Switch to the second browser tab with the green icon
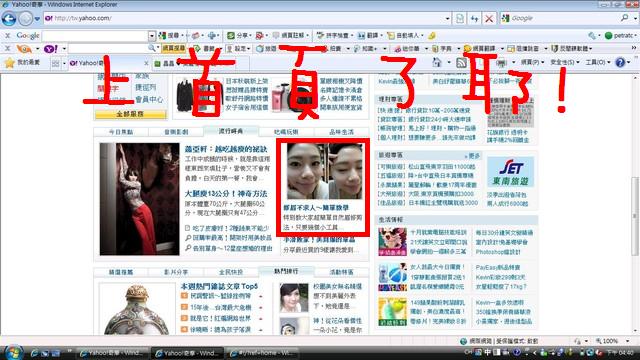The width and height of the screenshot is (640, 360). tap(200, 63)
